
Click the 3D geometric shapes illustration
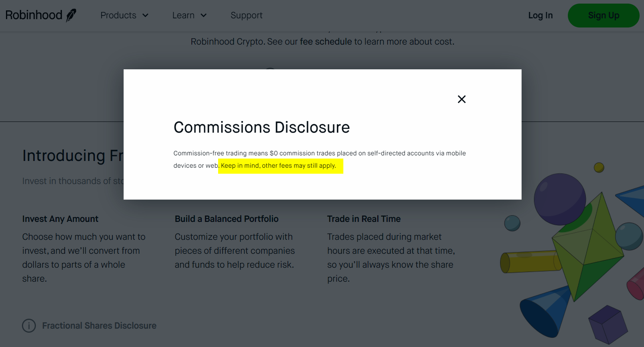tap(572, 253)
